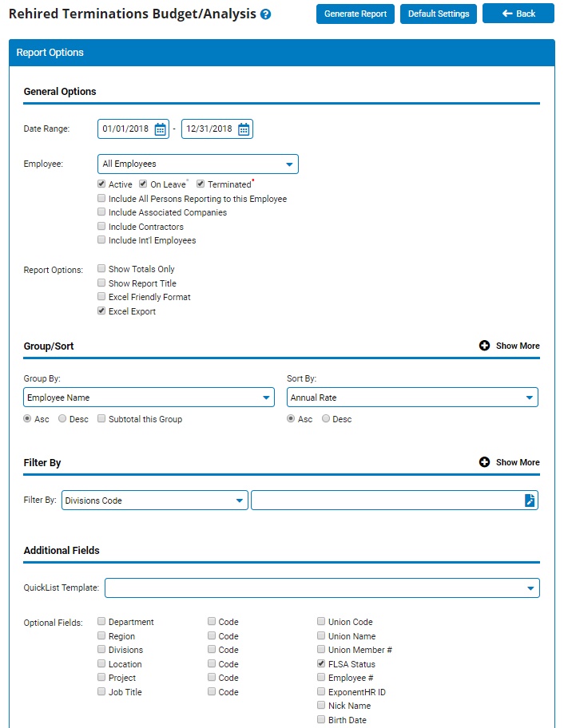This screenshot has height=728, width=564.
Task: Click the plus icon in Group/Sort
Action: (x=485, y=346)
